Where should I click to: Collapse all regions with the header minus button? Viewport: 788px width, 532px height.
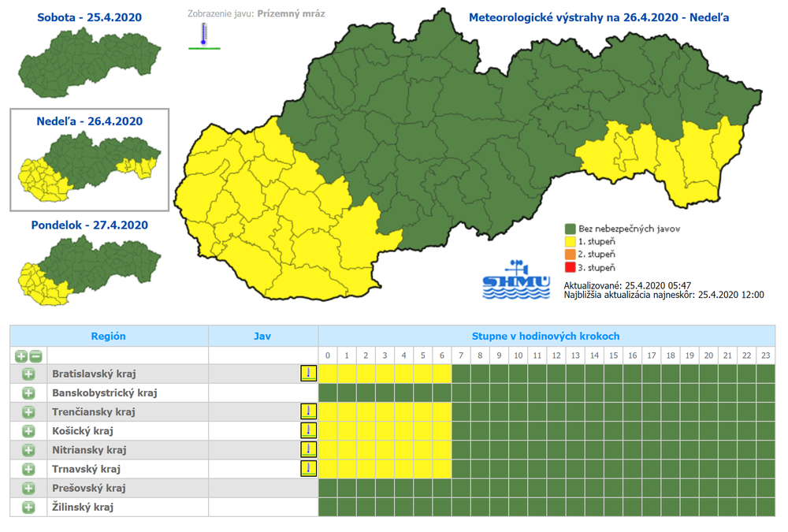tap(36, 355)
